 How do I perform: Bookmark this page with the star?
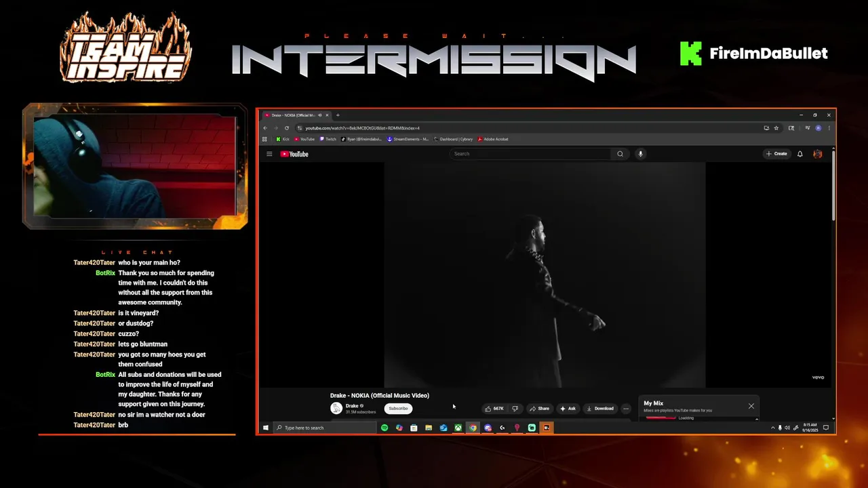coord(776,128)
